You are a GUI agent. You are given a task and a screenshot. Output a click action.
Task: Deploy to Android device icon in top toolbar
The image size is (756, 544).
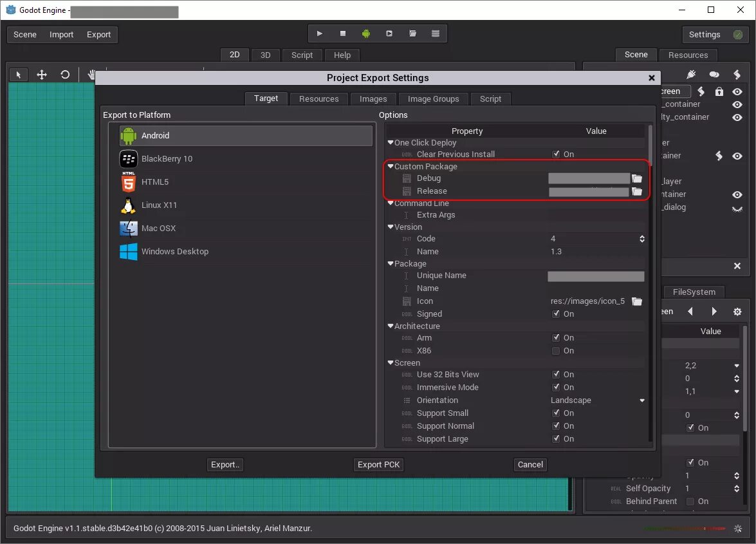tap(366, 33)
